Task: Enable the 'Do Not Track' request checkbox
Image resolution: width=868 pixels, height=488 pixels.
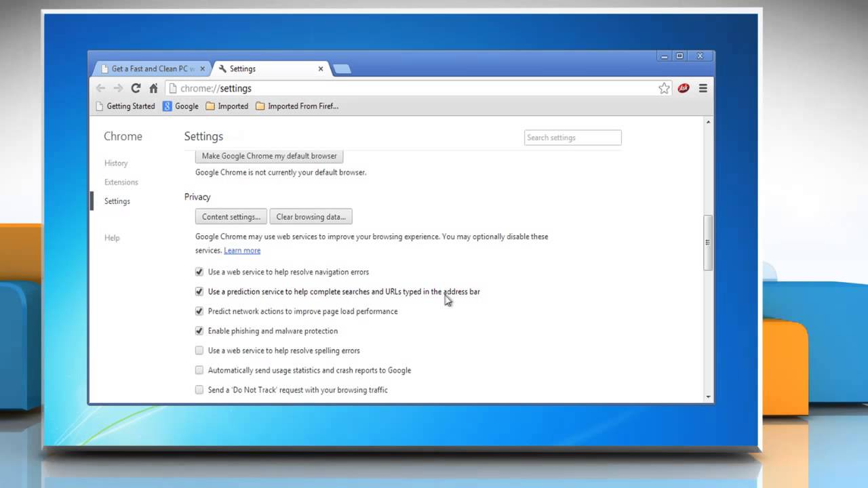Action: click(199, 390)
